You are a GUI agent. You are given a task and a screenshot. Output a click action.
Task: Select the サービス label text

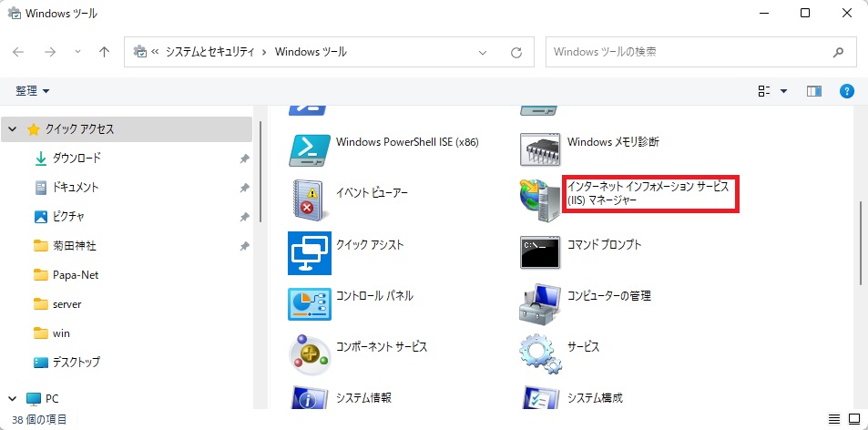pyautogui.click(x=583, y=347)
